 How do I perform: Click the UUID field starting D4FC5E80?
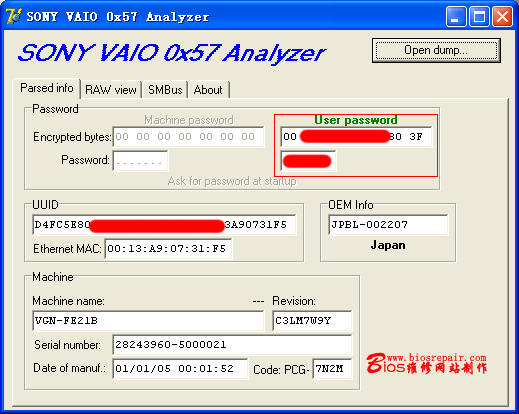tap(164, 225)
